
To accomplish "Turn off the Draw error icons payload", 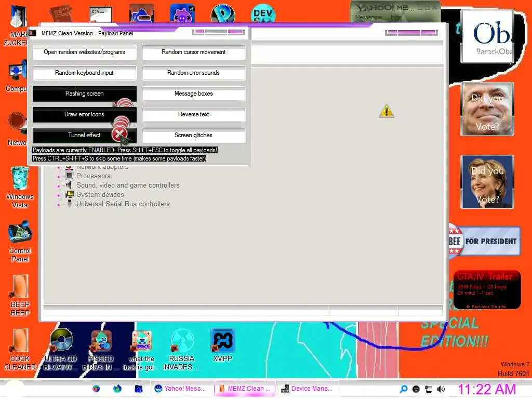I will point(85,114).
